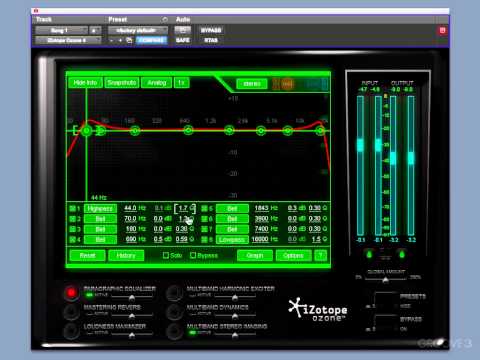Image resolution: width=480 pixels, height=360 pixels.
Task: Toggle band 5 enable checkbox
Action: point(204,209)
